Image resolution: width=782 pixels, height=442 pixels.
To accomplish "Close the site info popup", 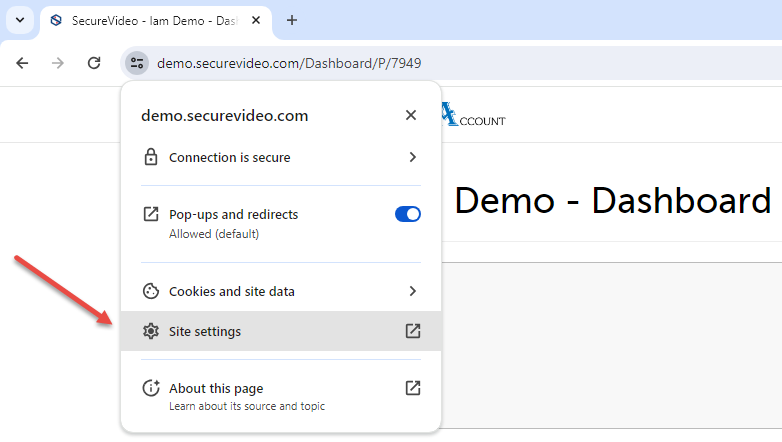I will click(410, 115).
